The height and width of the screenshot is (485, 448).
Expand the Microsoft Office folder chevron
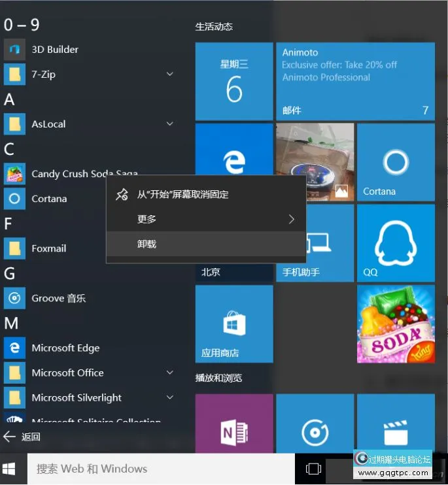(170, 373)
